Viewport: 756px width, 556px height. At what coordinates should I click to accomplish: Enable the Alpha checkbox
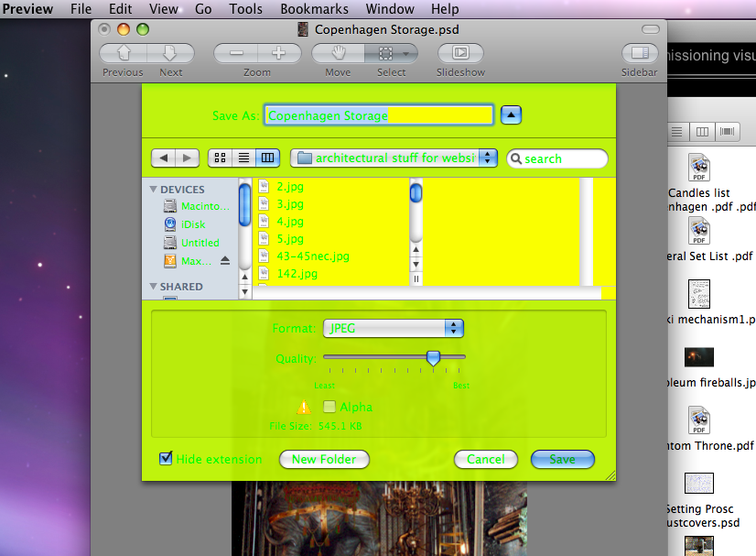tap(330, 407)
